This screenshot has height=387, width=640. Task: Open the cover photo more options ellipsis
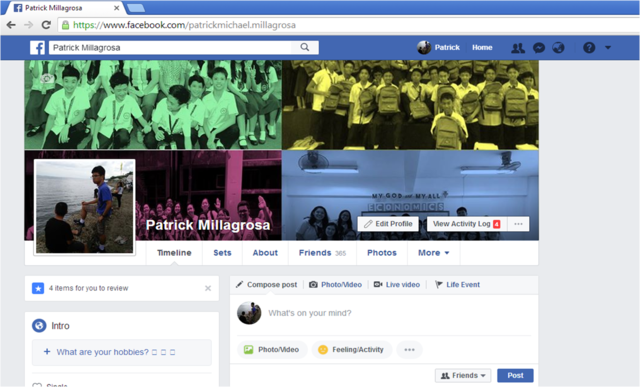pos(518,224)
